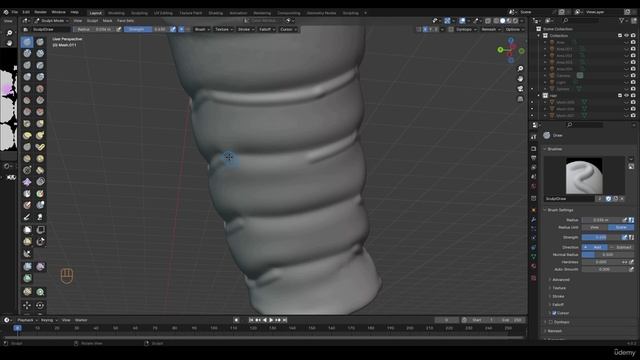This screenshot has width=640, height=360.
Task: Enable the Dyntopo checkbox in properties panel
Action: (x=551, y=322)
